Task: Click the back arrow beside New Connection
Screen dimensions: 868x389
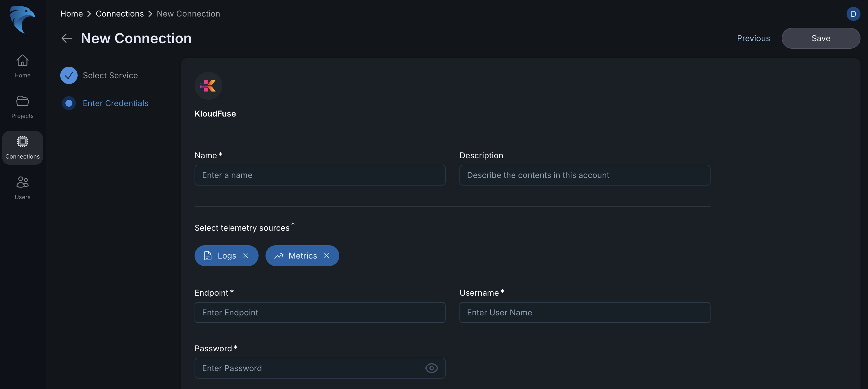Action: click(x=67, y=39)
